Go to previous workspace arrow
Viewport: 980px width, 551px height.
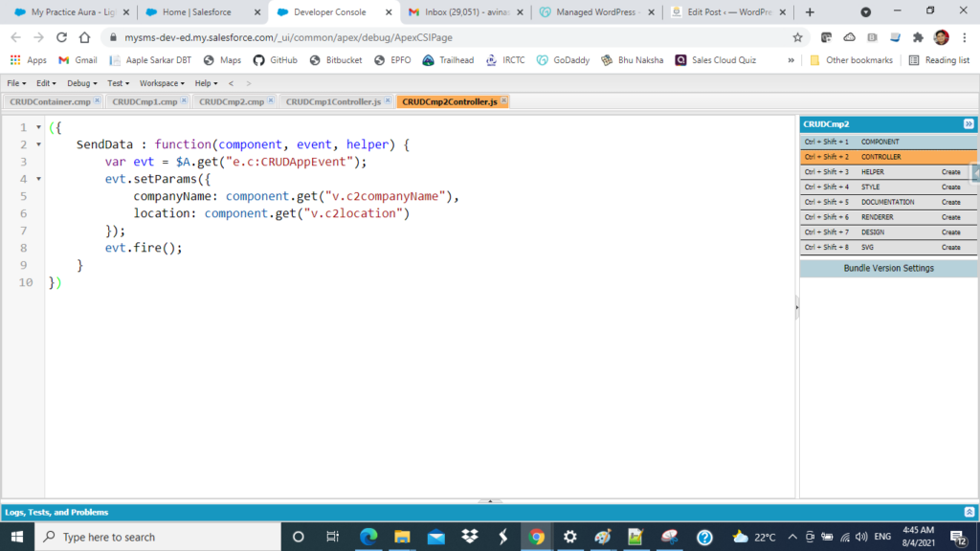point(232,83)
